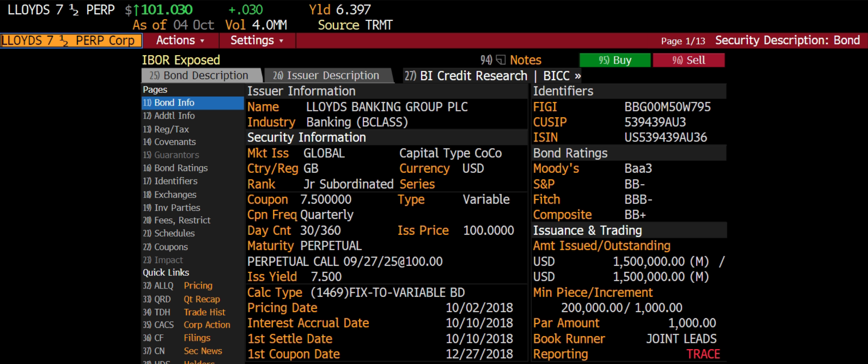Screen dimensions: 868x364
Task: Click the Fitch rating BBB-
Action: 638,200
